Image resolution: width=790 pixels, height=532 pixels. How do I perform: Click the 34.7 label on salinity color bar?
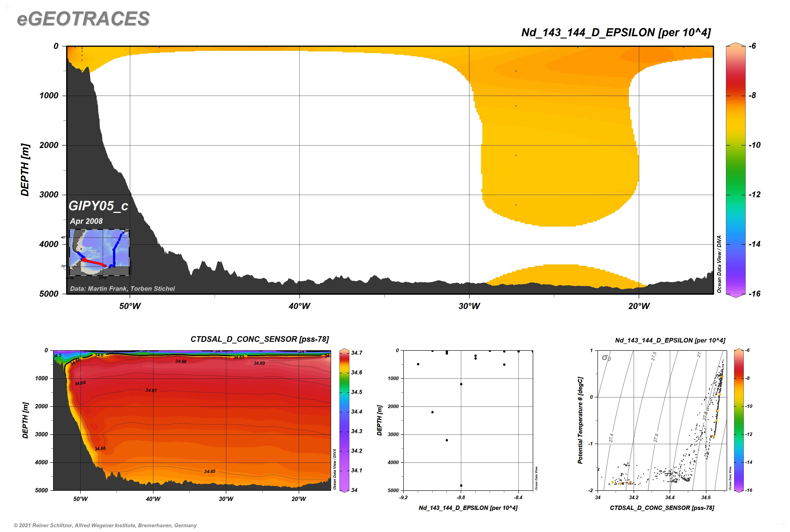coord(356,353)
